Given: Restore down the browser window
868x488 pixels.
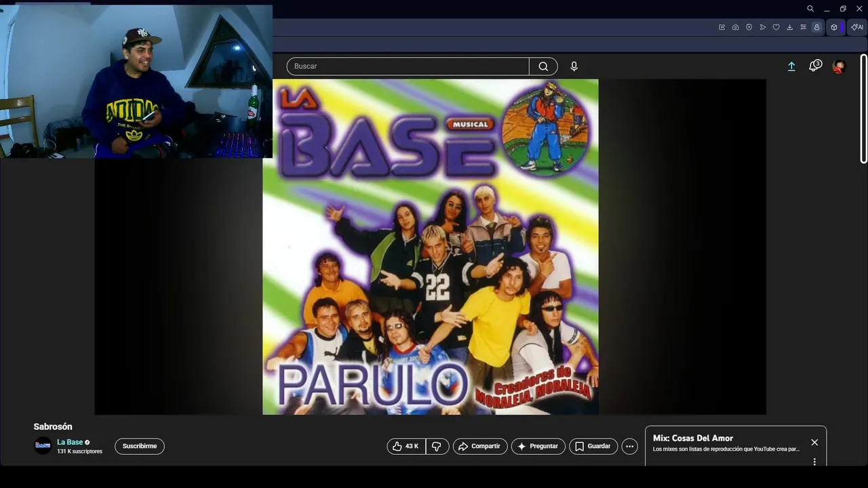Looking at the screenshot, I should coord(843,9).
